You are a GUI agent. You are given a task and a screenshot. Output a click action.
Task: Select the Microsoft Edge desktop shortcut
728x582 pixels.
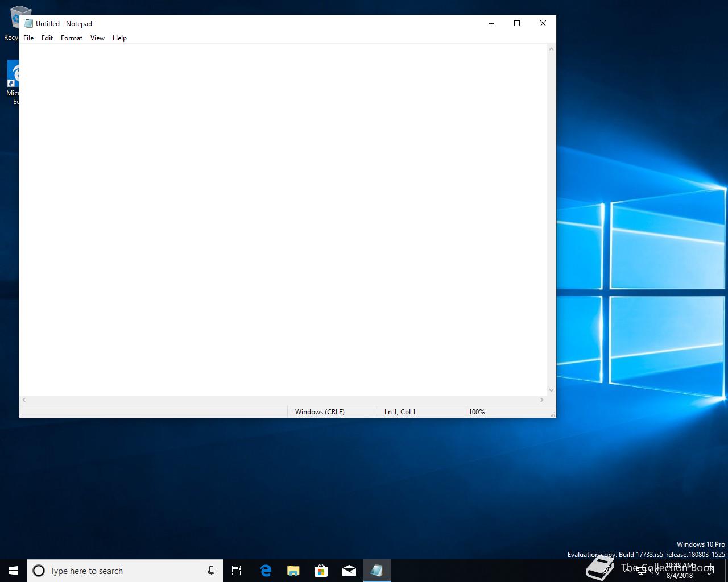(13, 83)
